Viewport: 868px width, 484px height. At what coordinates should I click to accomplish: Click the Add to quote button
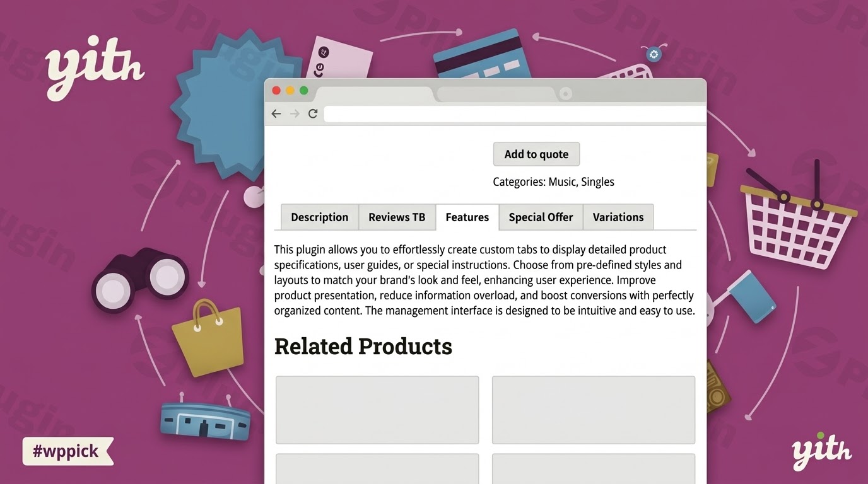(x=536, y=154)
